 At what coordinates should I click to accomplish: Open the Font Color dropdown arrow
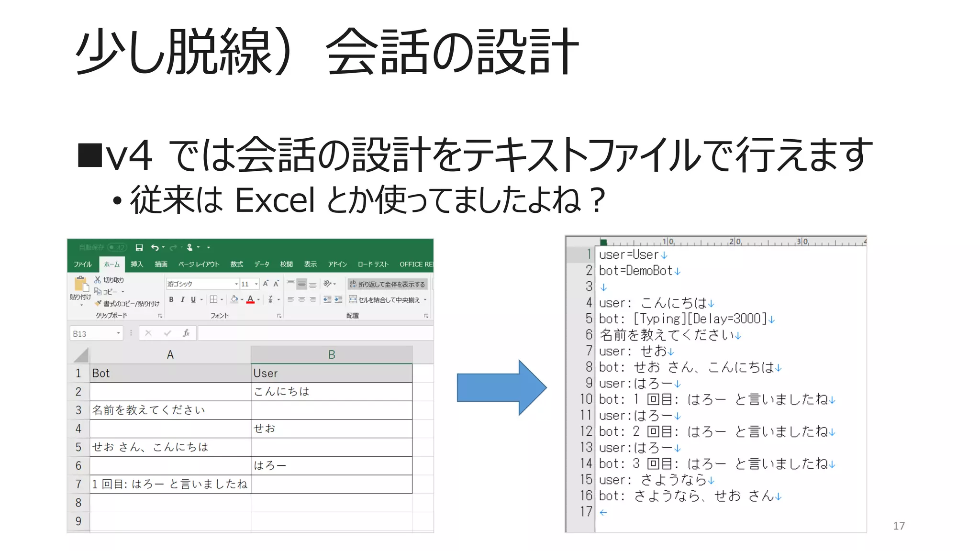pos(258,299)
